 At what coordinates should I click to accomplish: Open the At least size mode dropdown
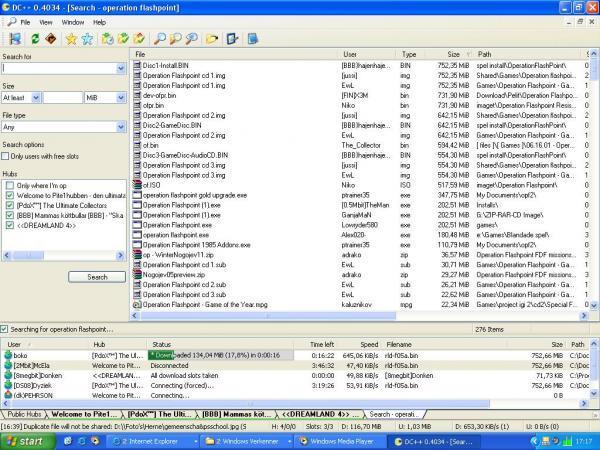(x=36, y=98)
